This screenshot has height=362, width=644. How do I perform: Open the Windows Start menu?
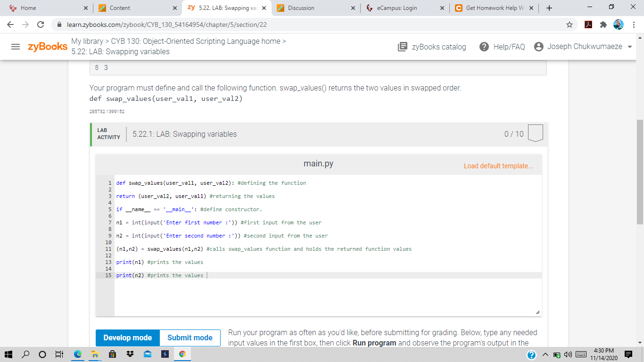9,354
